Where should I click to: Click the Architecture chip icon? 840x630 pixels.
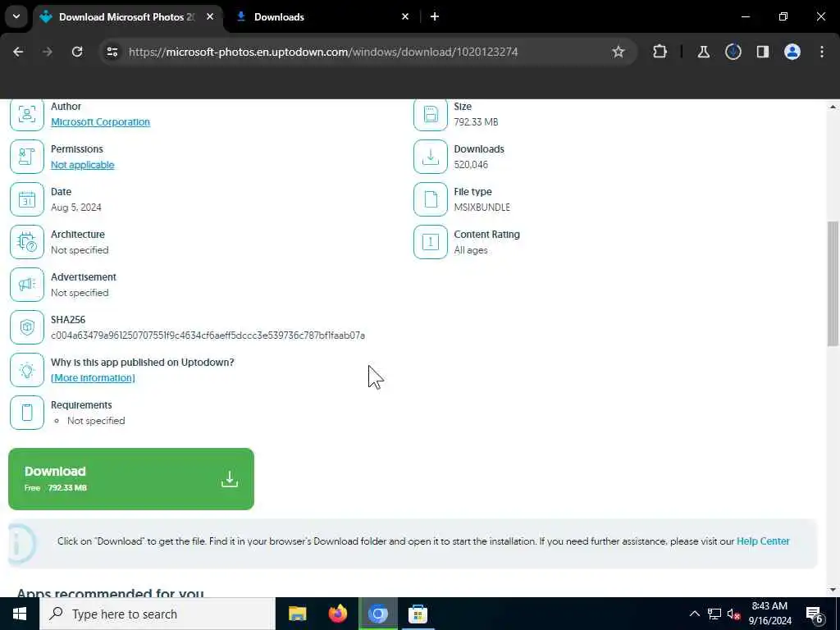(x=27, y=242)
